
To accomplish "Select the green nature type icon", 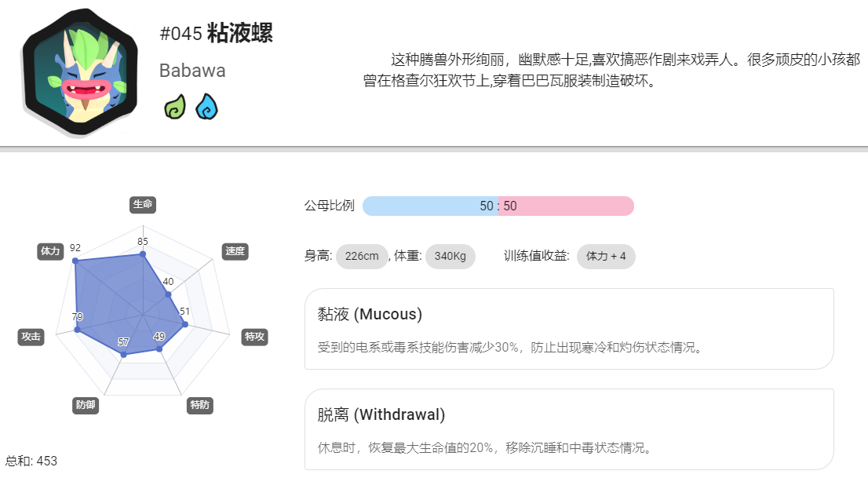I will tap(175, 107).
